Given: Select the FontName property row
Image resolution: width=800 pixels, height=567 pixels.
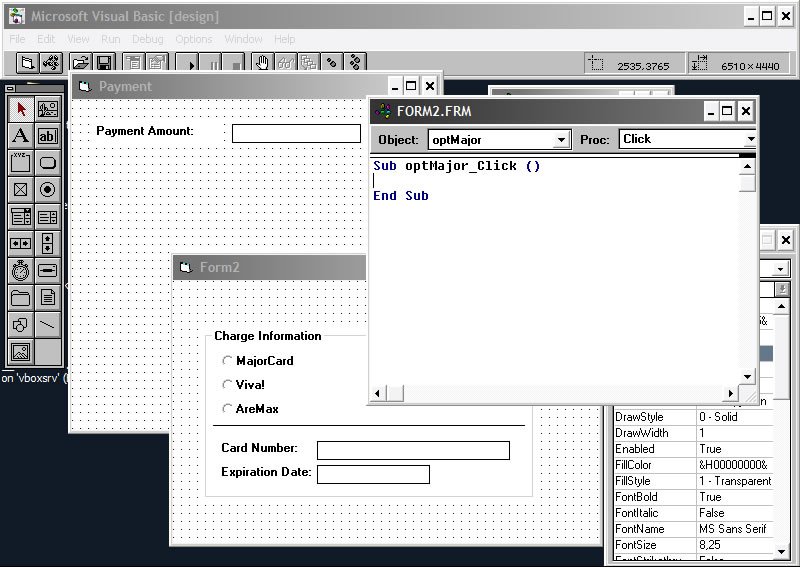Looking at the screenshot, I should [x=693, y=529].
